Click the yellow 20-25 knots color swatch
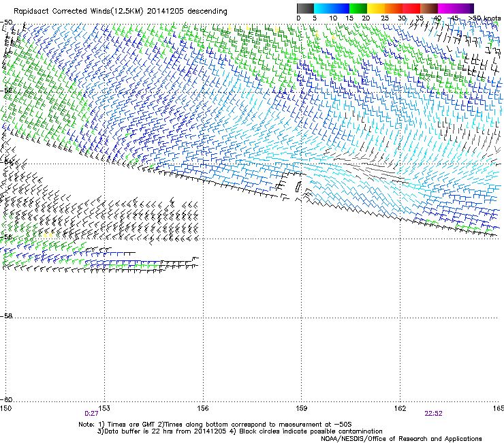This screenshot has width=504, height=443. [376, 8]
